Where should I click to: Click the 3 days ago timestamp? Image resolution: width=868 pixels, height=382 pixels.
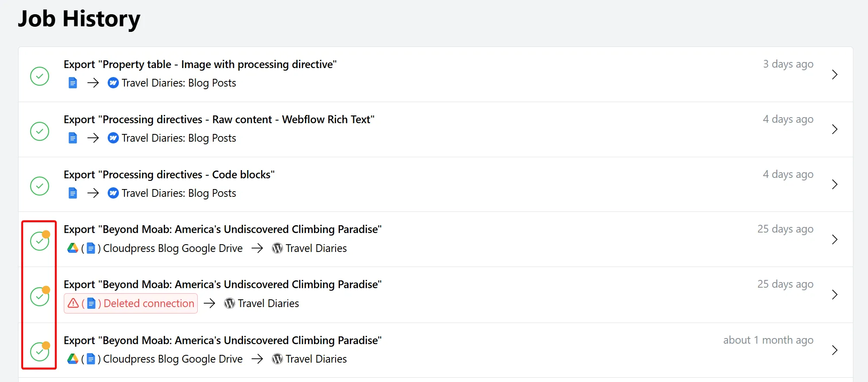point(788,64)
